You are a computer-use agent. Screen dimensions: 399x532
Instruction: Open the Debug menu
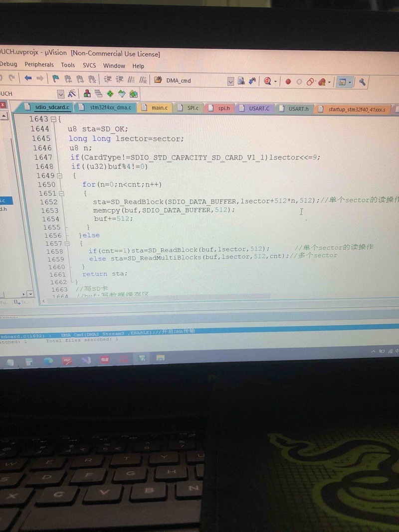8,64
